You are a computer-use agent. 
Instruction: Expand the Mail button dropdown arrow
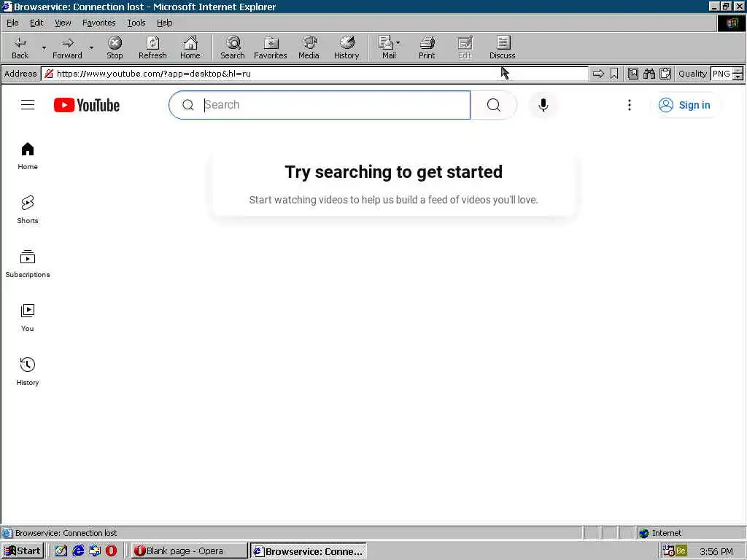click(x=398, y=43)
